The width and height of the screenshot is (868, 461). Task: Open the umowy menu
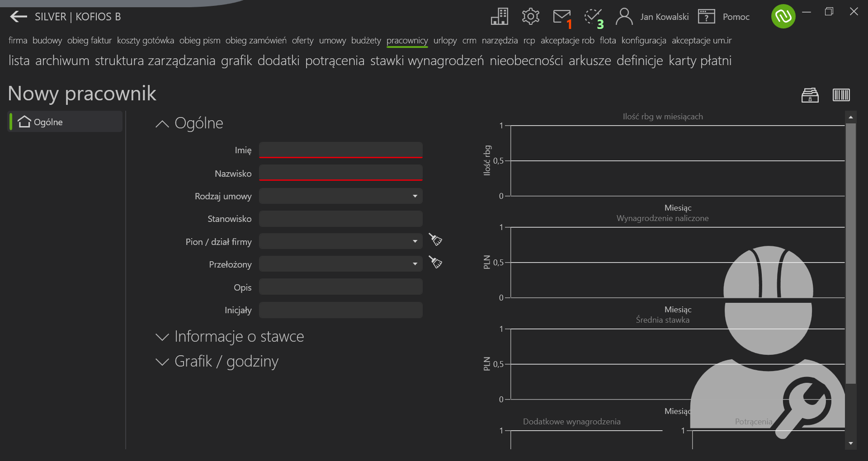tap(332, 41)
